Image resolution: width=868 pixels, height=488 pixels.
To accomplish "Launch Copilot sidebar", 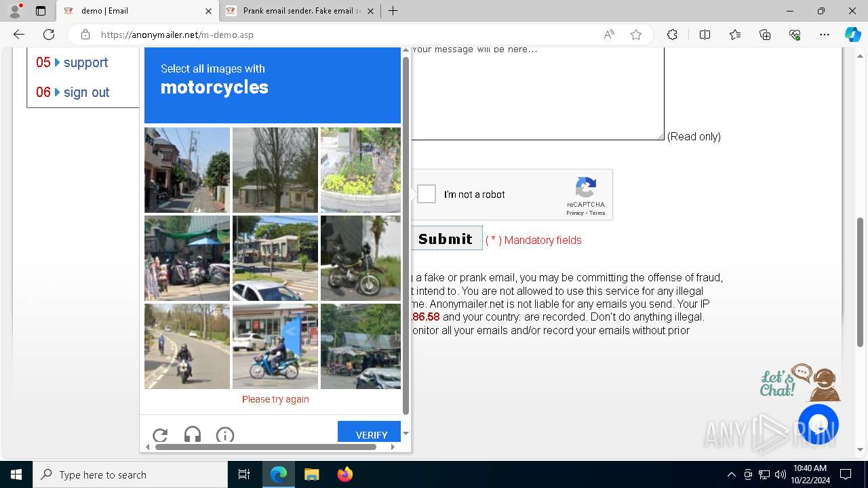I will [852, 35].
